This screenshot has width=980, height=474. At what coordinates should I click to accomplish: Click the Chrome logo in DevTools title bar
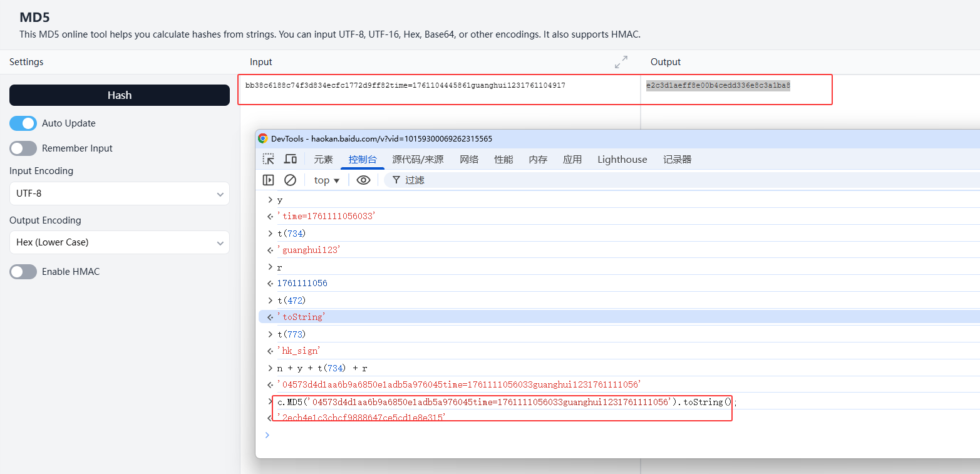264,138
